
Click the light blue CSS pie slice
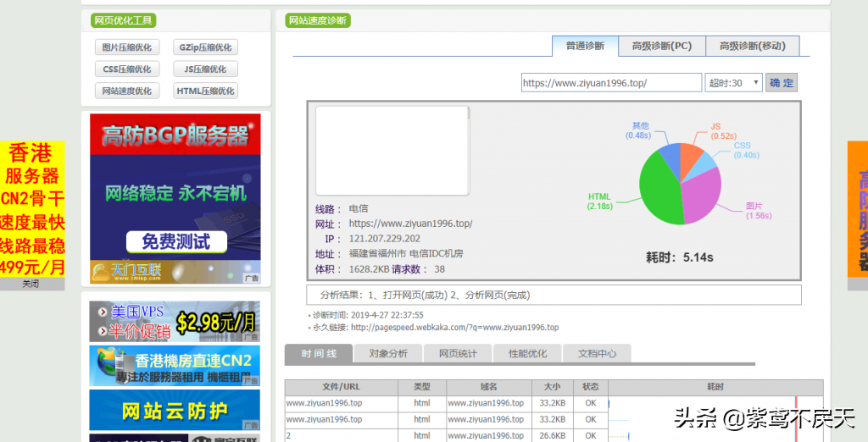[704, 165]
